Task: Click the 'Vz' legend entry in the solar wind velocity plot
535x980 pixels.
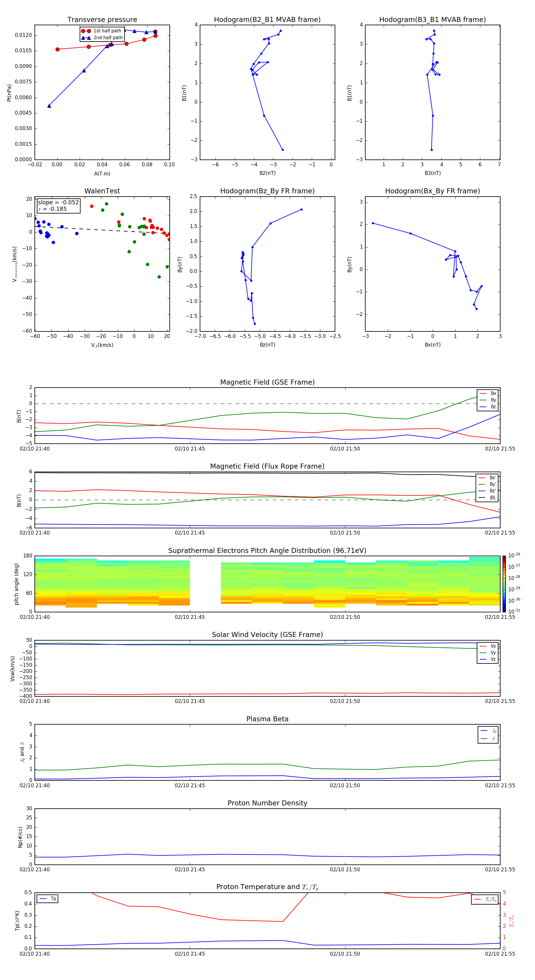Action: point(488,659)
